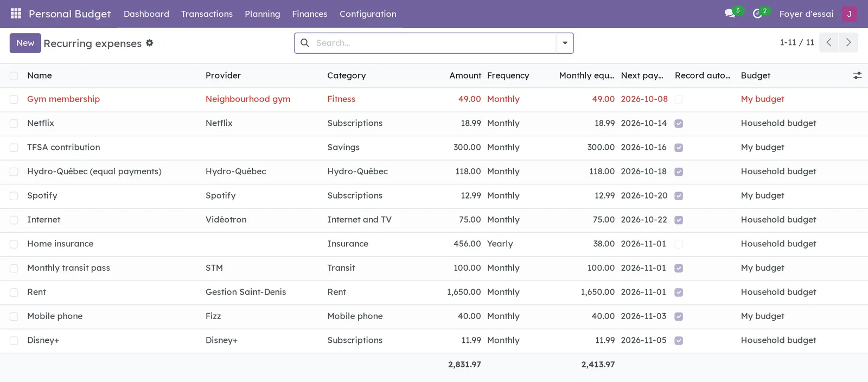Click the Neighbourhood gym provider cell
This screenshot has width=868, height=382.
(x=248, y=99)
